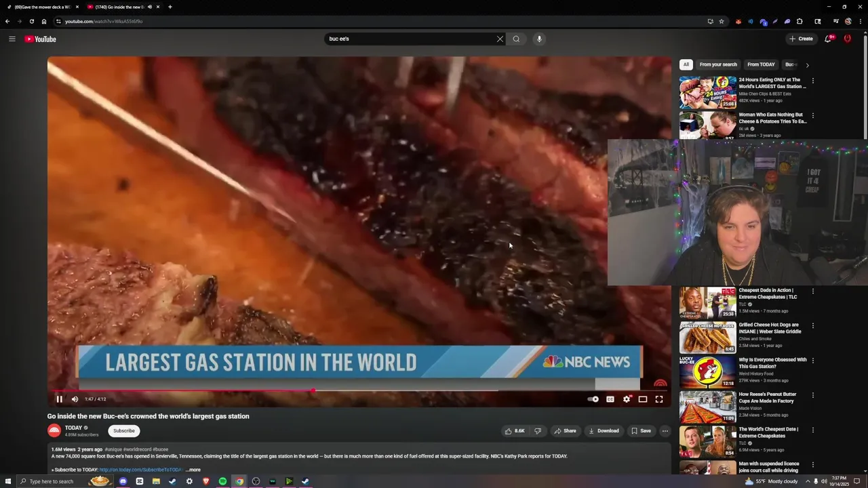The image size is (868, 488).
Task: Open 'Grilled Cheese Hot Dogs' thumbnail
Action: [708, 338]
